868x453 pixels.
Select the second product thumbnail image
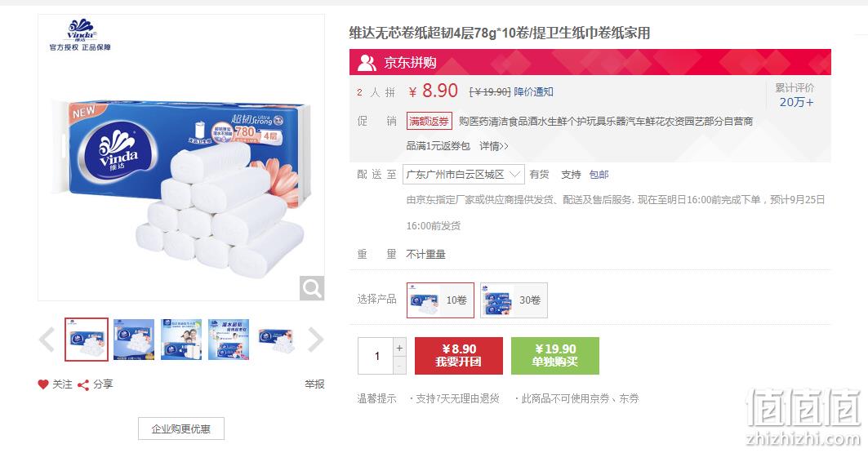[x=134, y=340]
